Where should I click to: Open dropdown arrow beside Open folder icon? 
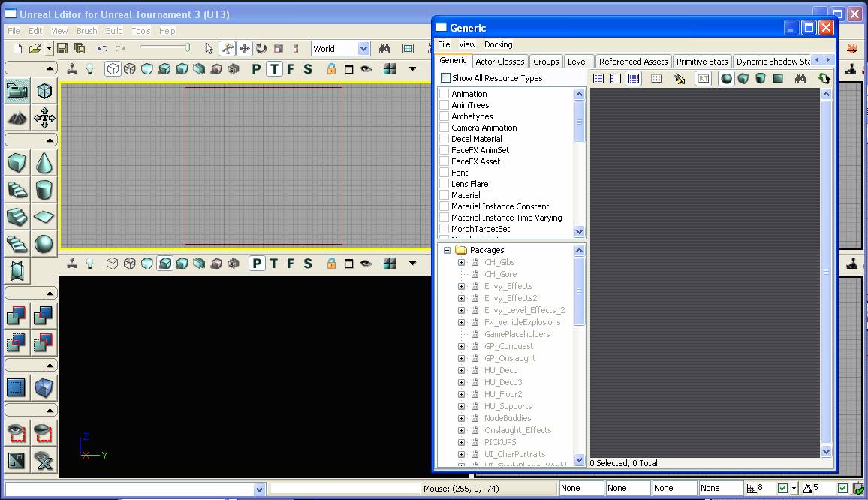point(49,49)
